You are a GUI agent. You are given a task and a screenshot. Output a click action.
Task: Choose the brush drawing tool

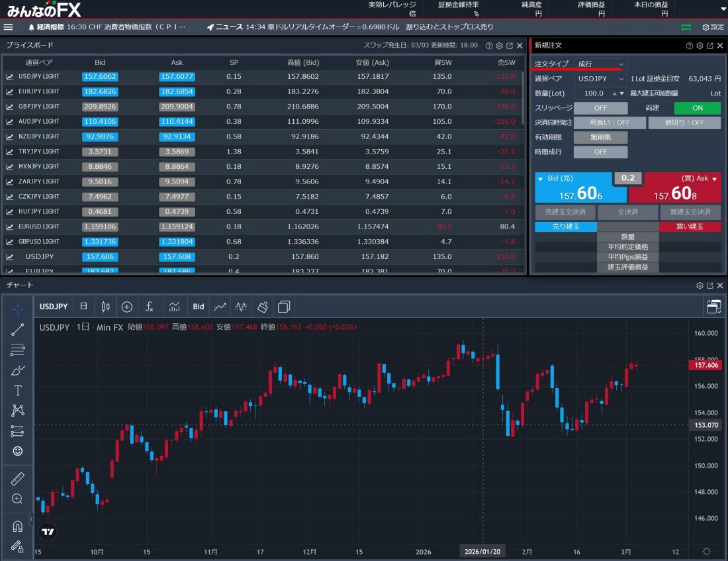tap(18, 370)
